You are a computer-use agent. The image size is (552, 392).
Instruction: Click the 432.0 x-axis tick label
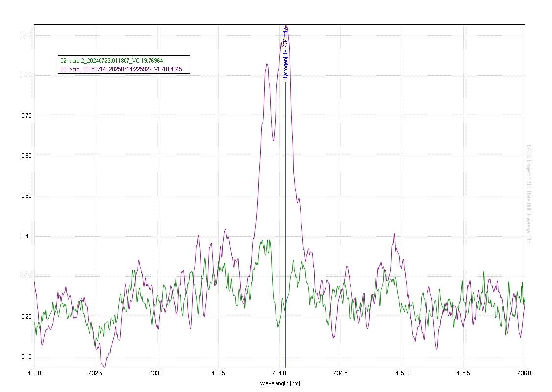(x=34, y=373)
